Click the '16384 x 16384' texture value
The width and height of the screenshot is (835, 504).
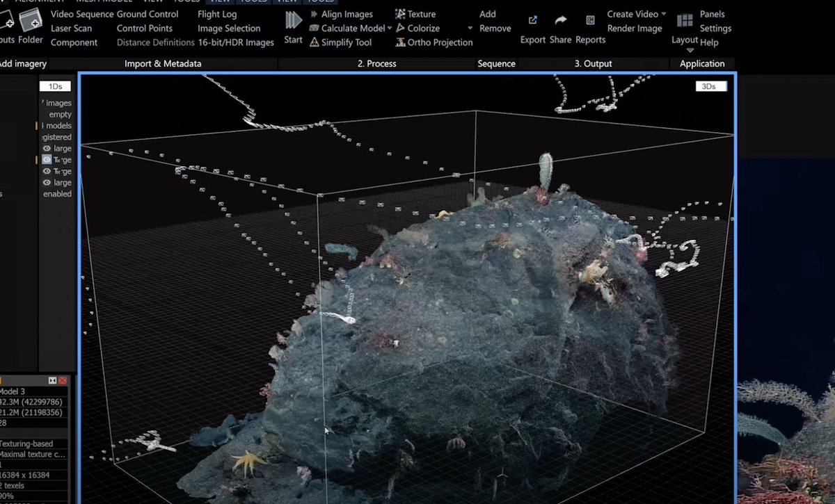click(25, 475)
